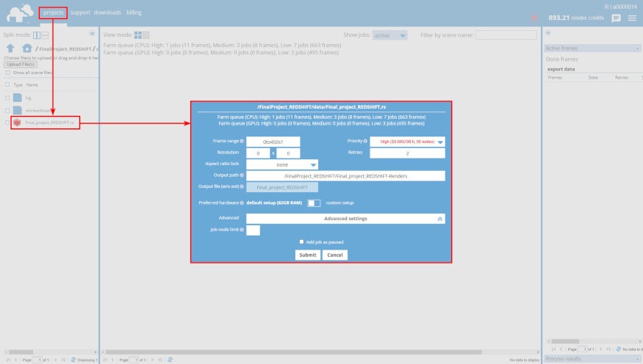Refresh the frames list in right panel
This screenshot has width=643, height=364.
[619, 349]
